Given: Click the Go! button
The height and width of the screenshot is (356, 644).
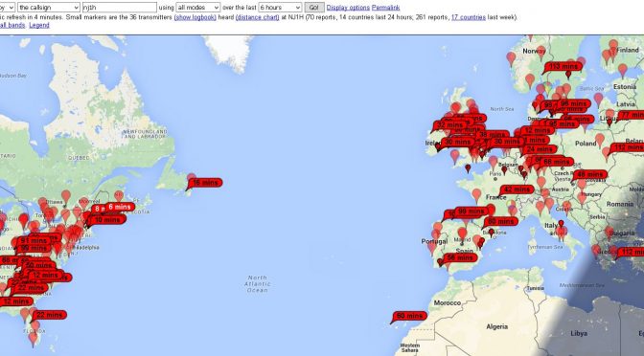Looking at the screenshot, I should pyautogui.click(x=314, y=8).
